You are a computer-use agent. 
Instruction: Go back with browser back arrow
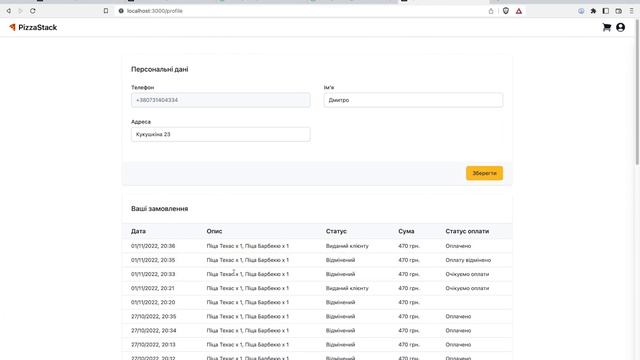point(8,11)
